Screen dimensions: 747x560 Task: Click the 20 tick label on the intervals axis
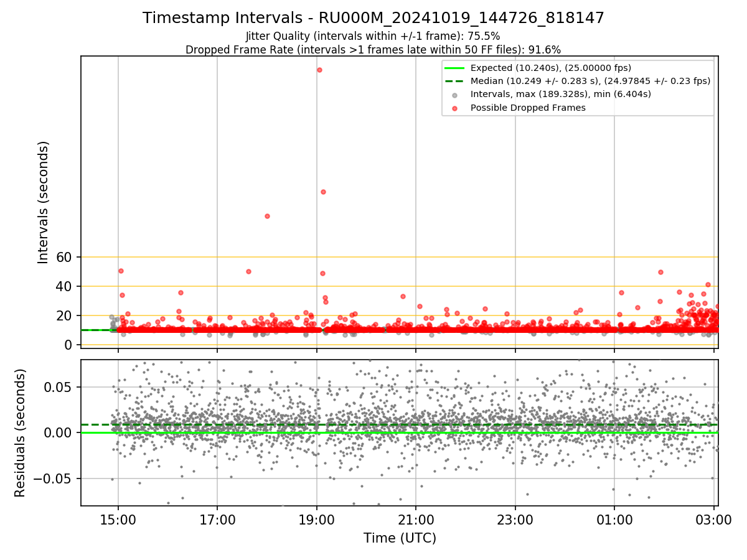[65, 315]
